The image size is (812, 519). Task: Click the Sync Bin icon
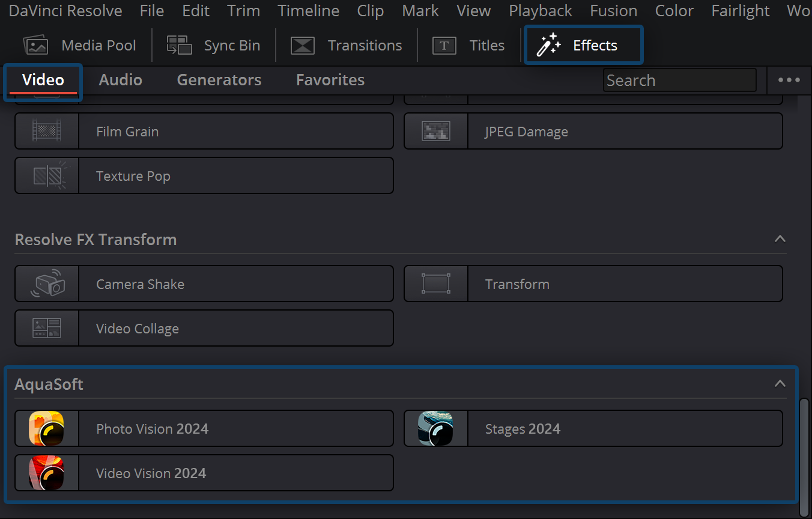[x=178, y=44]
